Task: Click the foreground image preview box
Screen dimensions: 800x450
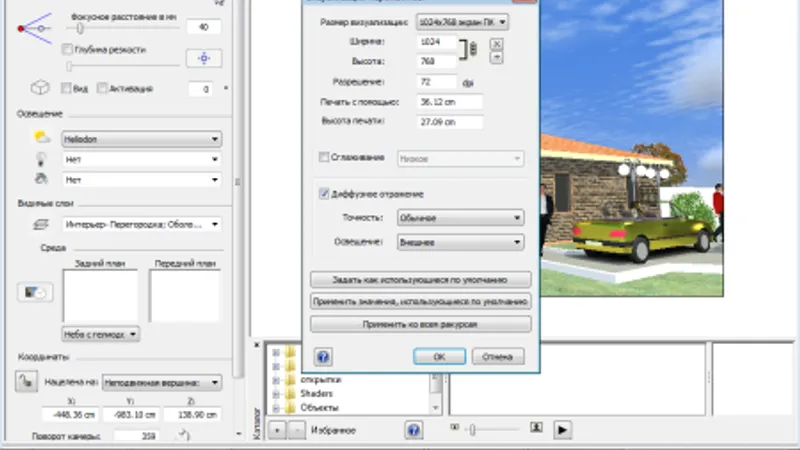Action: pyautogui.click(x=185, y=296)
